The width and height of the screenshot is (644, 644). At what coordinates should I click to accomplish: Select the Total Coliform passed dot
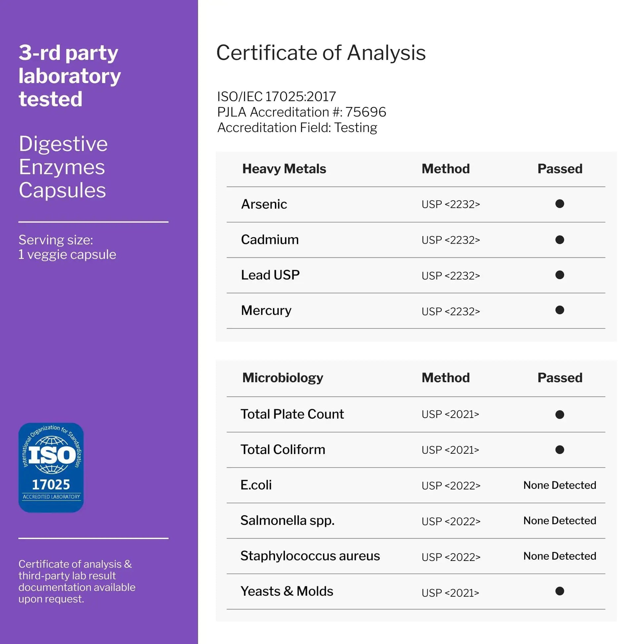pyautogui.click(x=560, y=450)
